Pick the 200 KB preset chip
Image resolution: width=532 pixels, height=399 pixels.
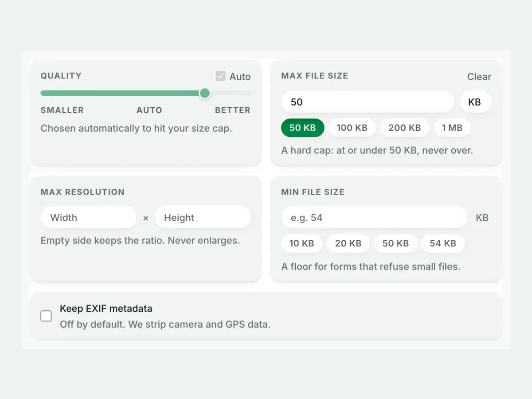pos(404,128)
